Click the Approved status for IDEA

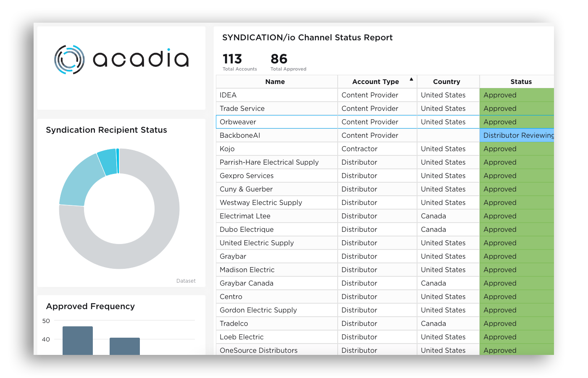[x=500, y=95]
